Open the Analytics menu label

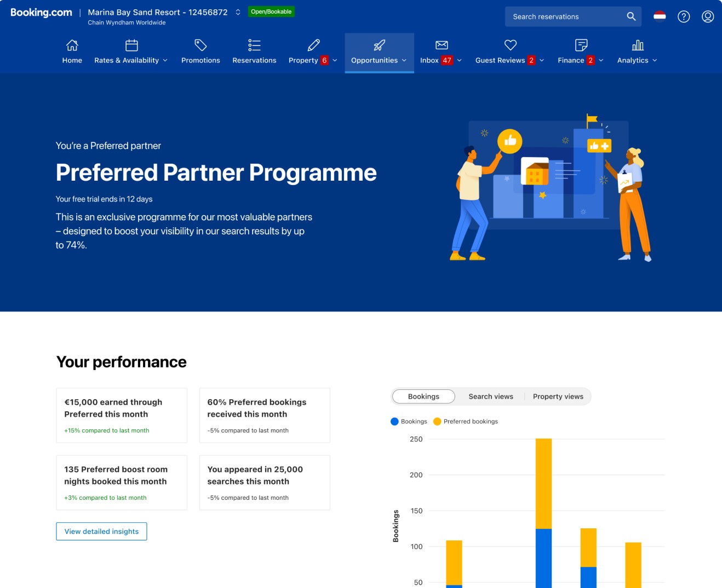633,60
